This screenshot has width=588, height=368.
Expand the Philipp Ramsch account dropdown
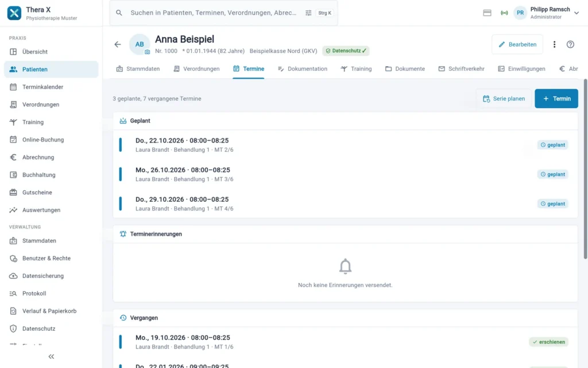577,13
